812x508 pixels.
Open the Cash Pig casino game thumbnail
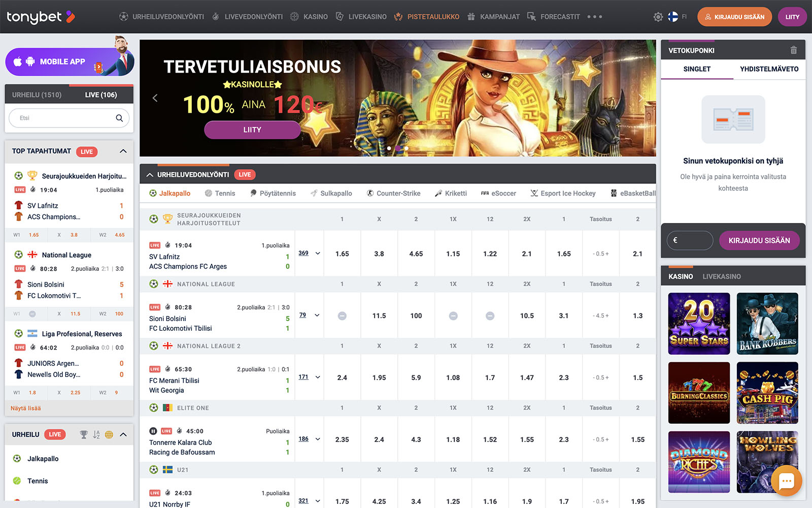767,393
